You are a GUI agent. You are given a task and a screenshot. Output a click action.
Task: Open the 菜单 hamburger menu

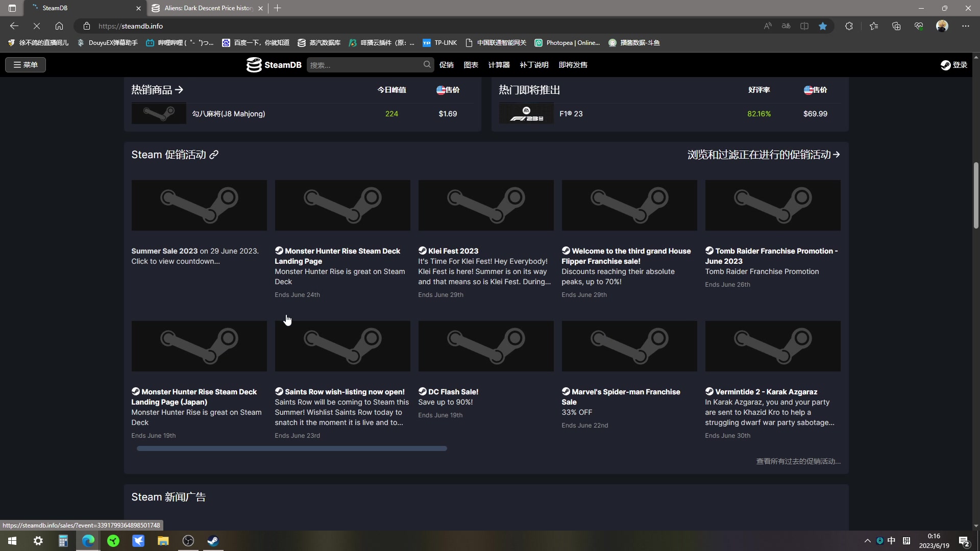tap(26, 65)
